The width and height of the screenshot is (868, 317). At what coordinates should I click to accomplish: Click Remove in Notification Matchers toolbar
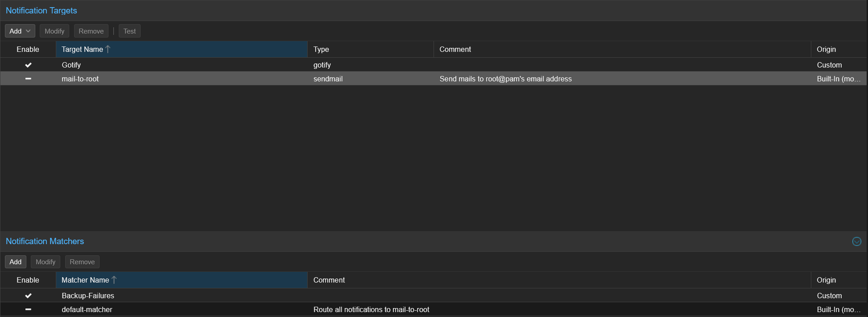coord(82,262)
